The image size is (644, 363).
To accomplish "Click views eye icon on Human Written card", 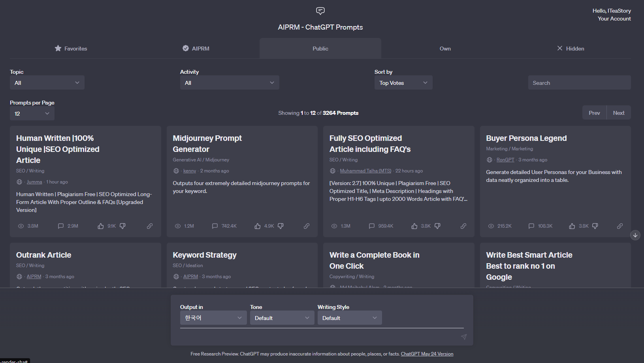I will 21,226.
